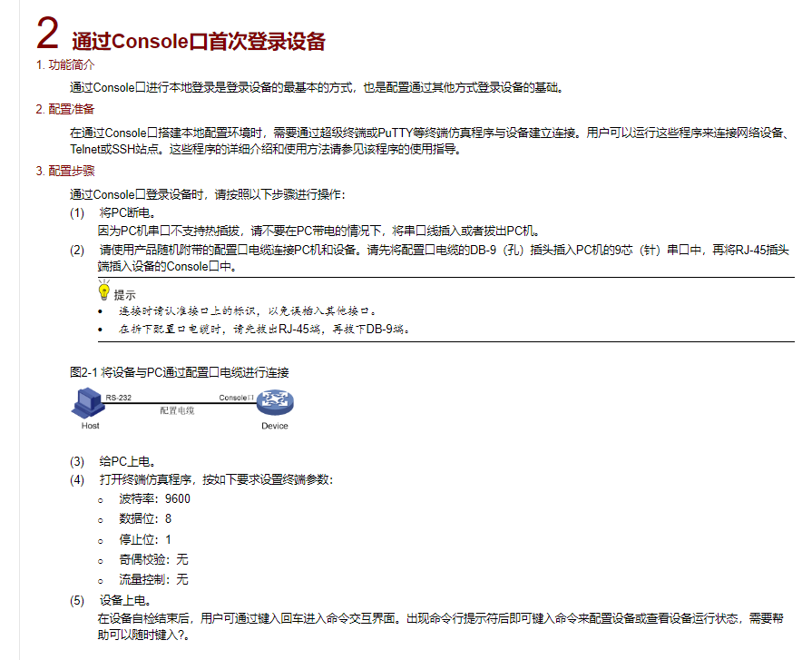The image size is (812, 660).
Task: Click the RS-232 label in diagram
Action: (119, 398)
